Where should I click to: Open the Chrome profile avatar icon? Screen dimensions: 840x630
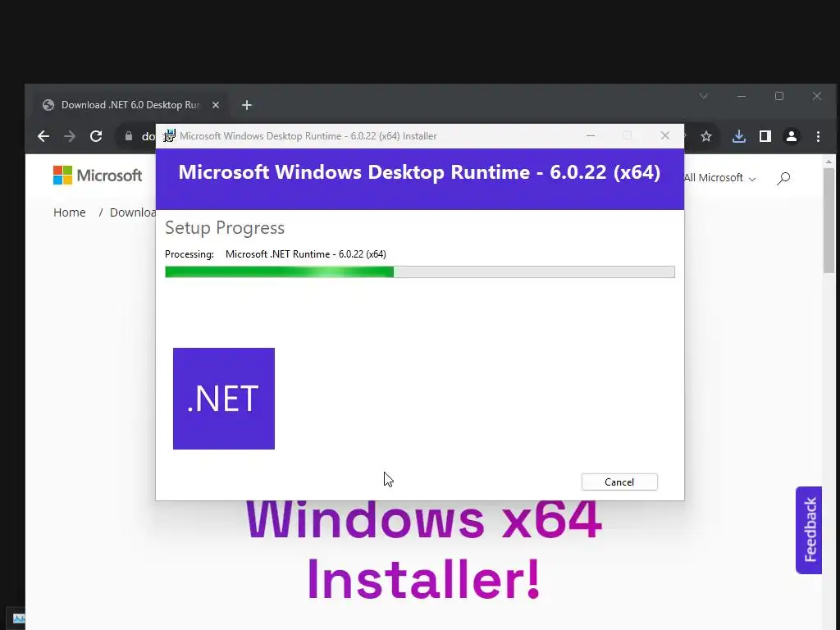click(x=792, y=137)
